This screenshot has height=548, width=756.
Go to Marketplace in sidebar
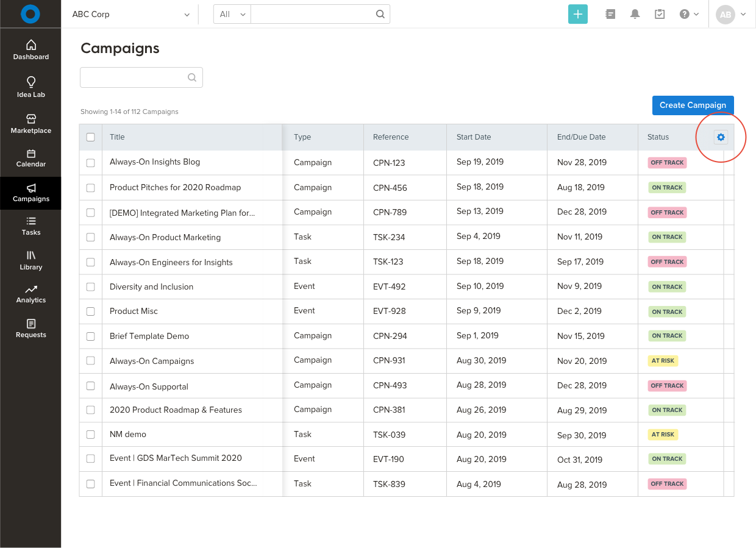click(31, 123)
